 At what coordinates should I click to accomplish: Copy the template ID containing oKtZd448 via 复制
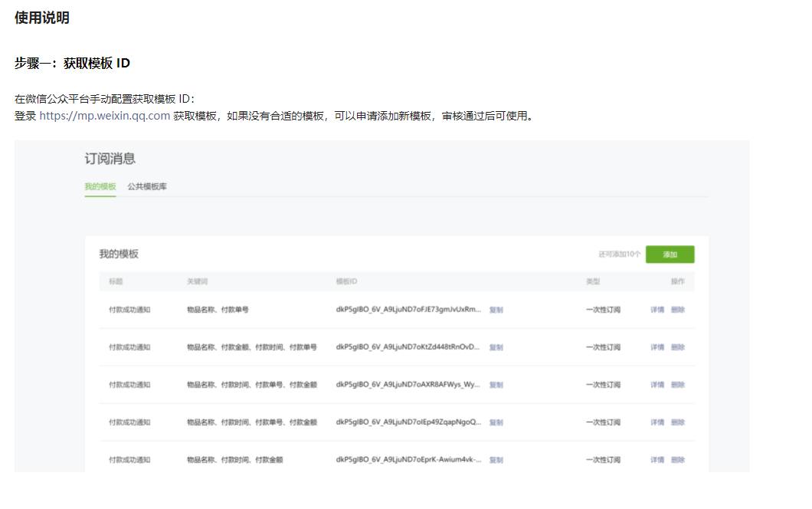(496, 347)
